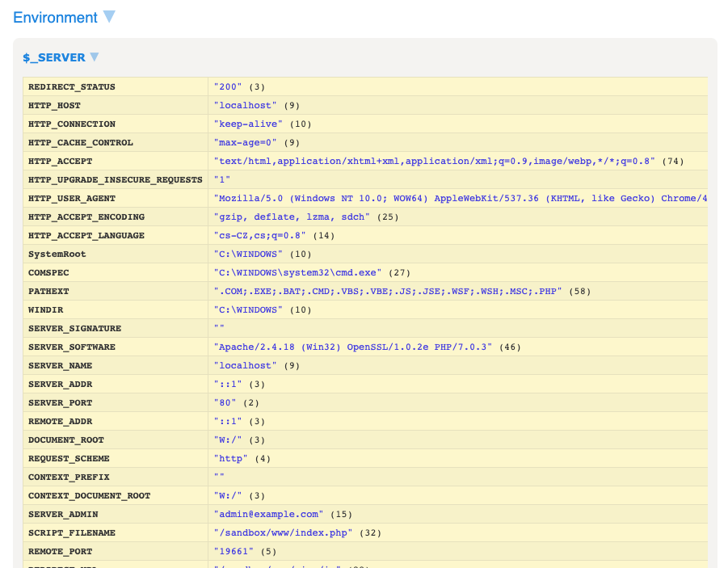Click the WINDIR key
This screenshot has height=568, width=728.
point(45,309)
